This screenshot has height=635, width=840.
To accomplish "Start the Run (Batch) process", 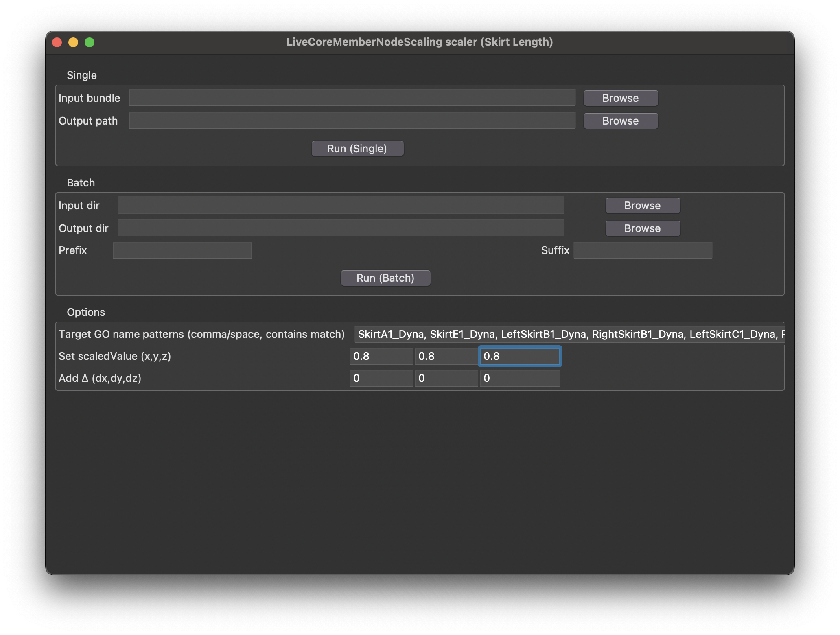I will point(385,278).
